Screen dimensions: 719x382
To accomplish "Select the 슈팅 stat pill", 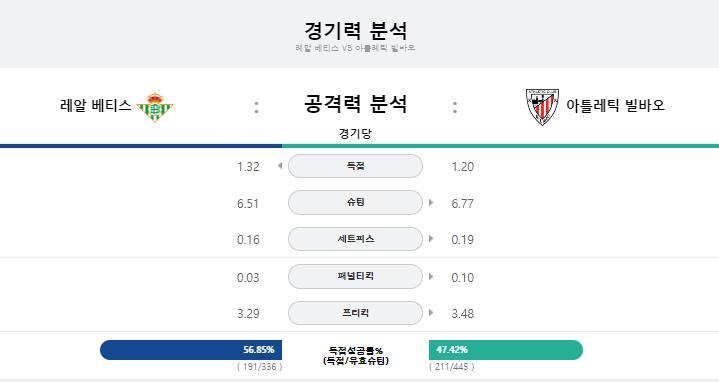I will point(355,202).
